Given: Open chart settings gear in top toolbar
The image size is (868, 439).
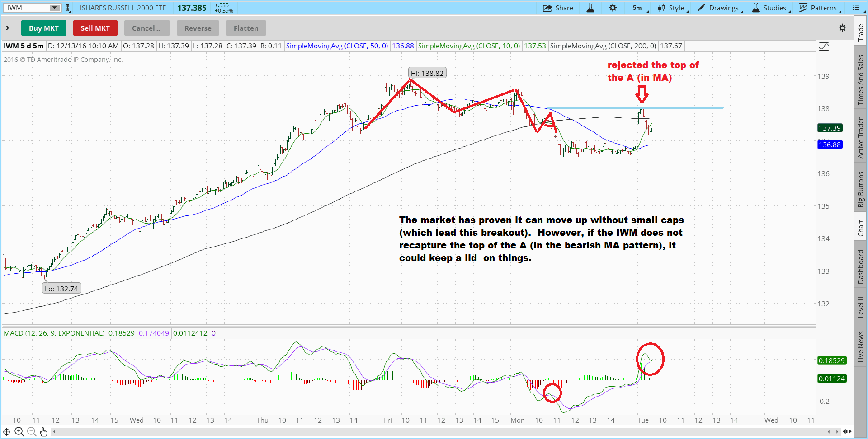Looking at the screenshot, I should click(613, 8).
